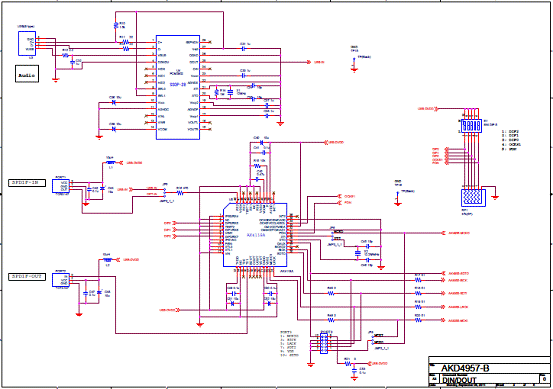The width and height of the screenshot is (553, 389).
Task: Click the DIN/DOUT sheet name in title block
Action: click(x=459, y=380)
